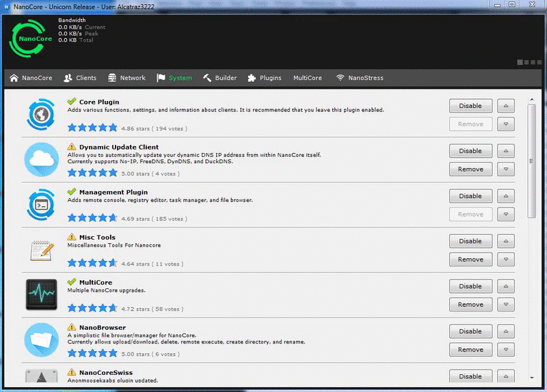This screenshot has width=547, height=392.
Task: Rate Misc Tools using its star rating
Action: point(92,263)
